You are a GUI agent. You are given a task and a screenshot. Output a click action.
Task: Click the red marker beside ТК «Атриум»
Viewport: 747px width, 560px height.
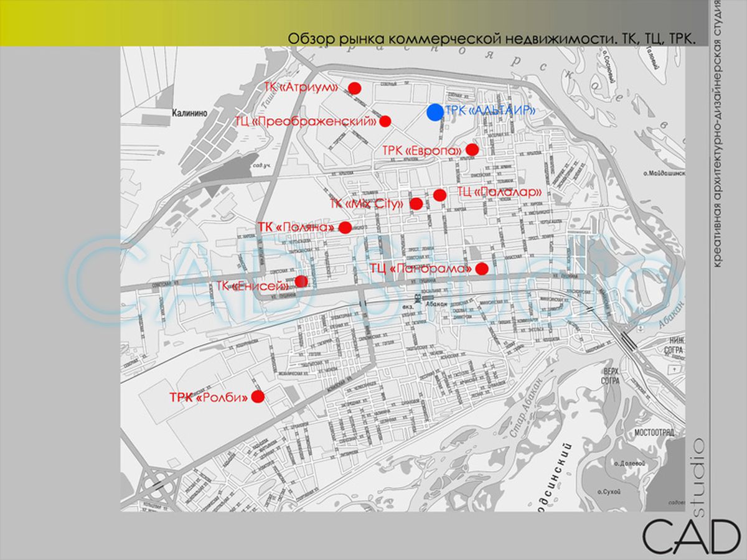(x=354, y=88)
